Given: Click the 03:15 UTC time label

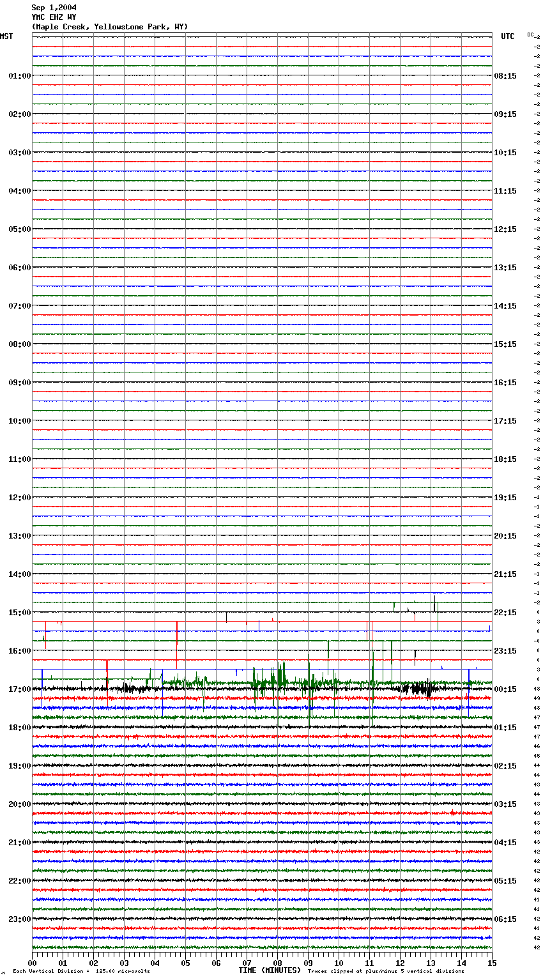Looking at the screenshot, I should (505, 804).
